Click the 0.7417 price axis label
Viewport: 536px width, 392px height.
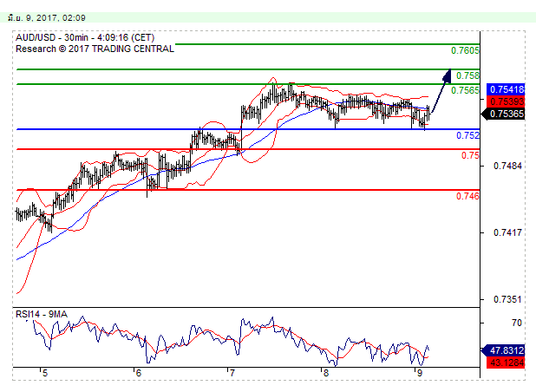[x=507, y=232]
